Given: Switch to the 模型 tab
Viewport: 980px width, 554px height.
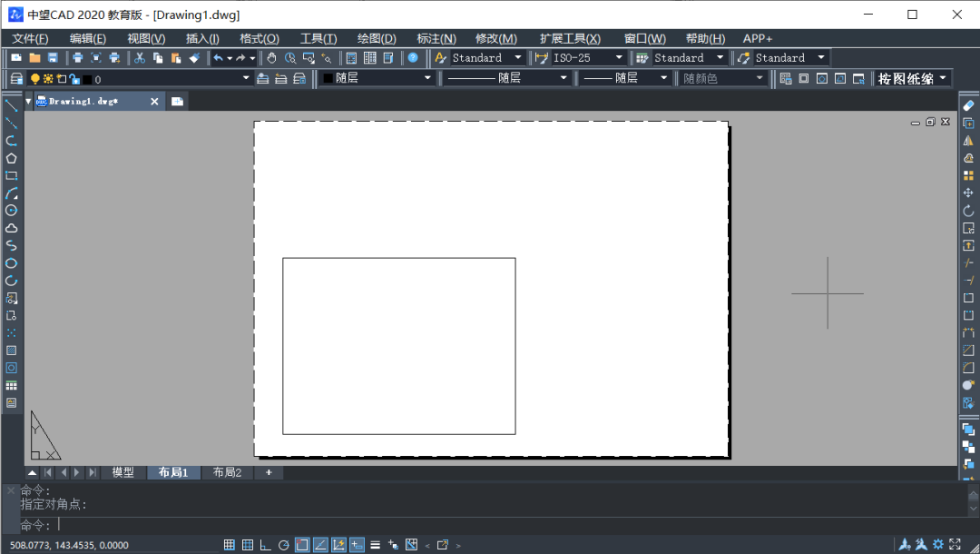Looking at the screenshot, I should (123, 472).
